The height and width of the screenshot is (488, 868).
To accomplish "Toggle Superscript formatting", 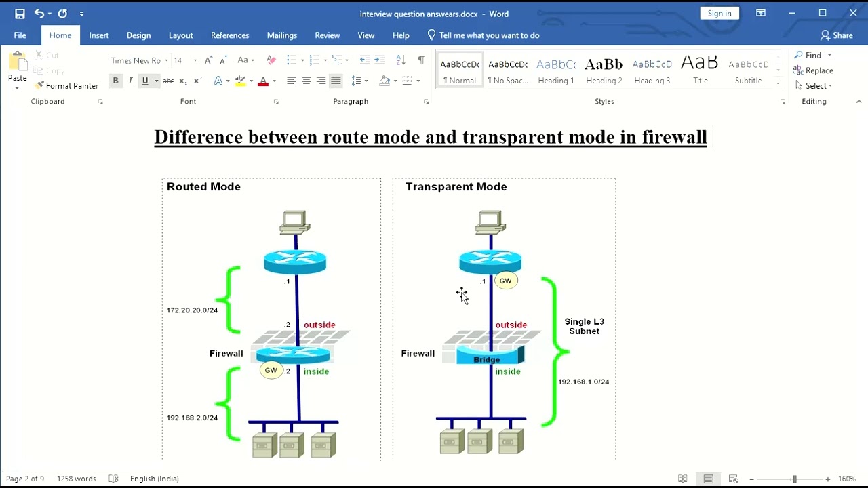I will 197,81.
